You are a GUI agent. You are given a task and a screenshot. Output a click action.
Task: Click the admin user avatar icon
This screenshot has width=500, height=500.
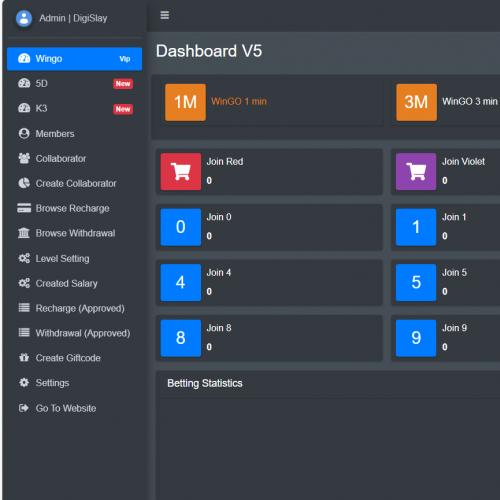click(x=24, y=18)
